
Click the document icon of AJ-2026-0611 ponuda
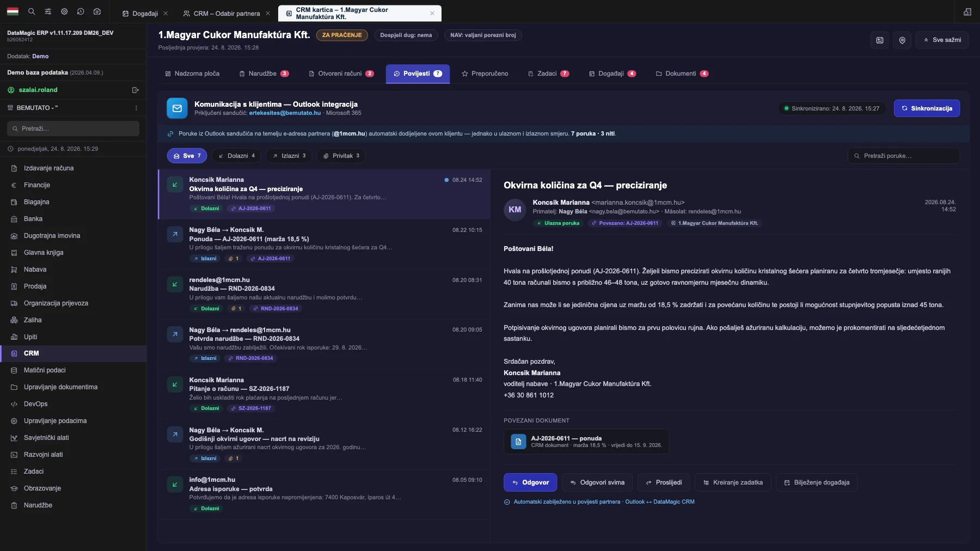point(518,442)
